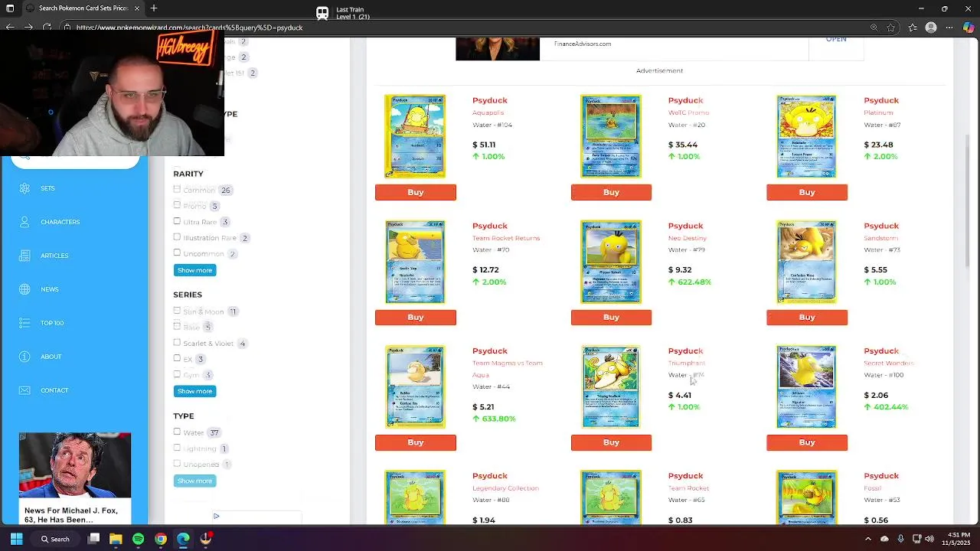Check the Common rarity checkbox
Image resolution: width=980 pixels, height=551 pixels.
(x=177, y=189)
